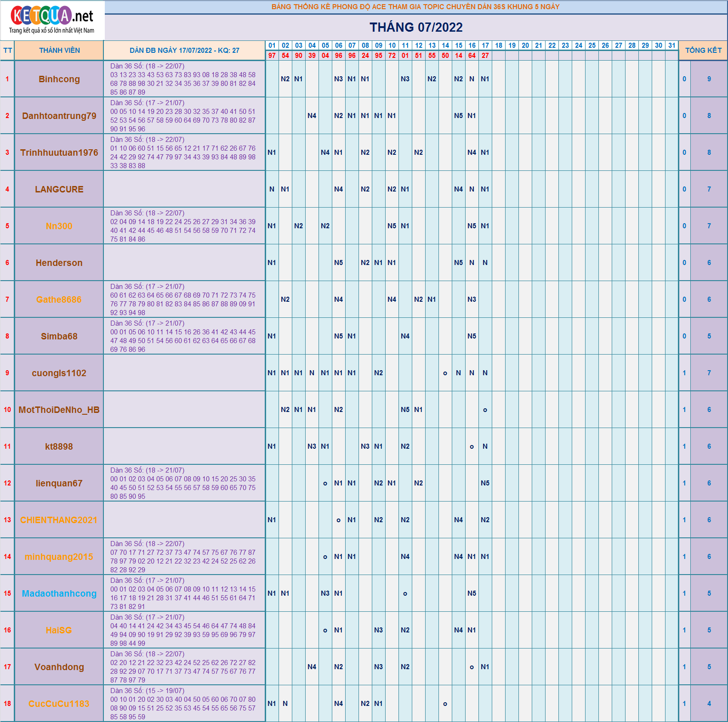Select member name CHIENTHANG2021
Screen dimensions: 728x722
coord(59,520)
